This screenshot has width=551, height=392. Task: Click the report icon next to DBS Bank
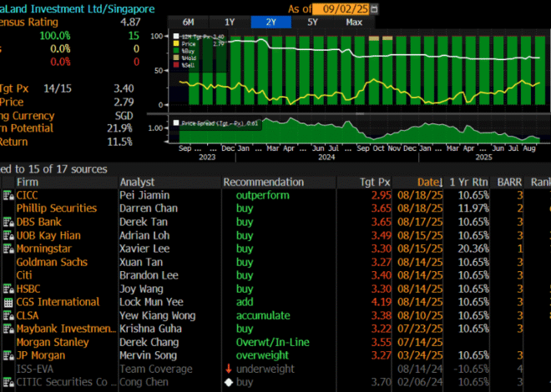click(8, 222)
